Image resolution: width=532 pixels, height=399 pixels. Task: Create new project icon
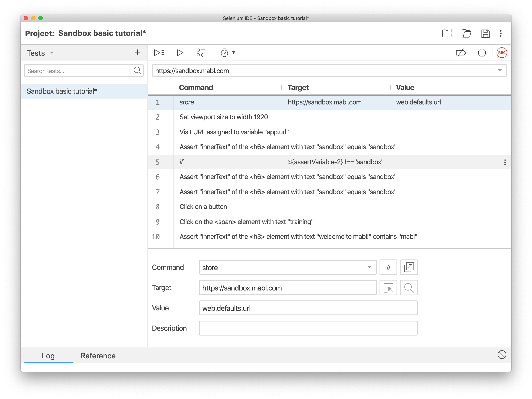click(447, 33)
